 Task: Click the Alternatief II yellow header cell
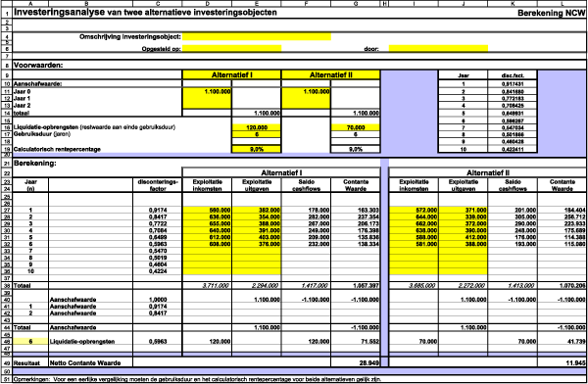[x=331, y=75]
